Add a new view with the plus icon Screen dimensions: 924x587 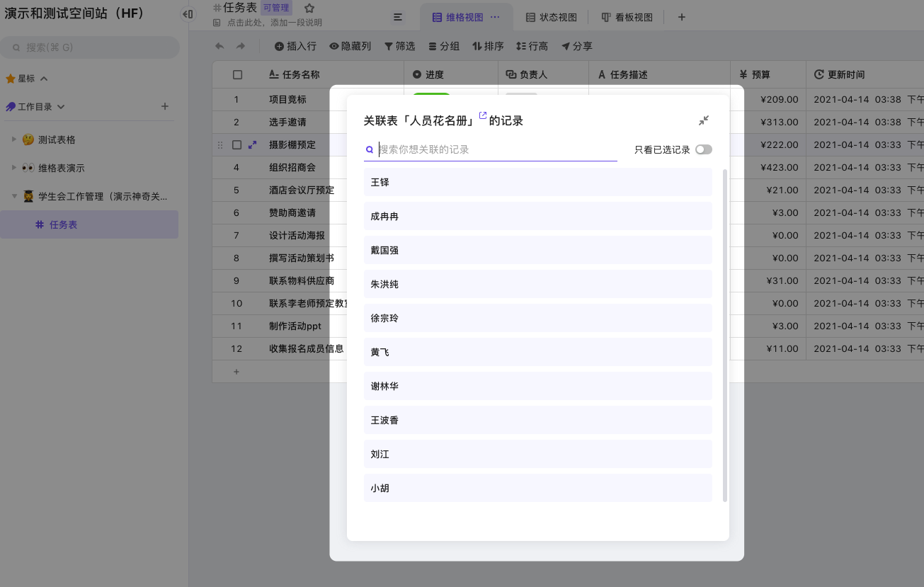click(x=681, y=17)
